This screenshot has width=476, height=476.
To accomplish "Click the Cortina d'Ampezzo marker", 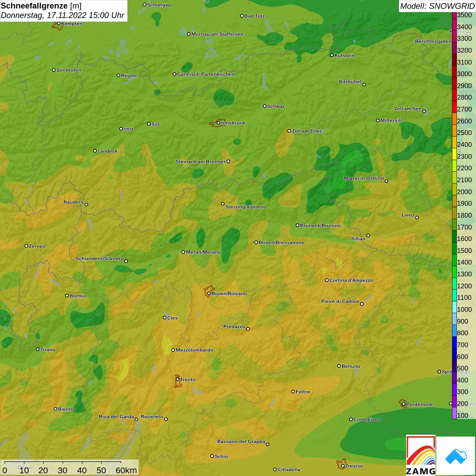I will point(327,280).
